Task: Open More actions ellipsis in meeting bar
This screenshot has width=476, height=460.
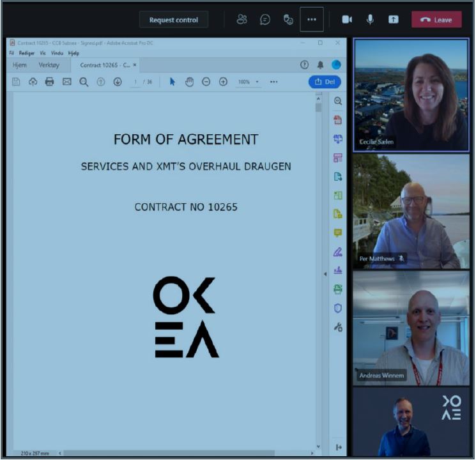Action: click(311, 20)
